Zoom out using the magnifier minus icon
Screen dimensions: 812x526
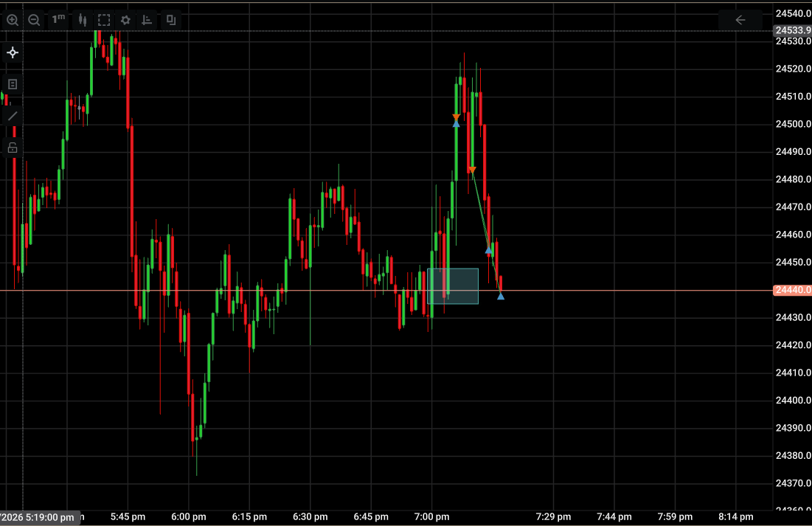point(34,20)
